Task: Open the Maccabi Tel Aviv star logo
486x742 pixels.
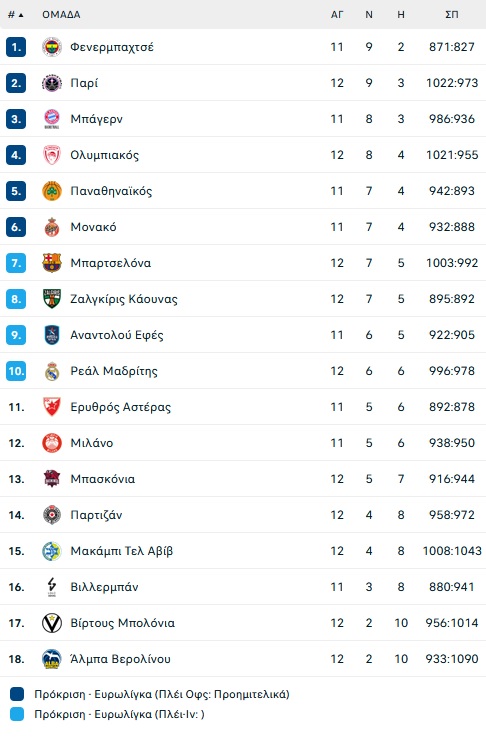Action: tap(52, 551)
